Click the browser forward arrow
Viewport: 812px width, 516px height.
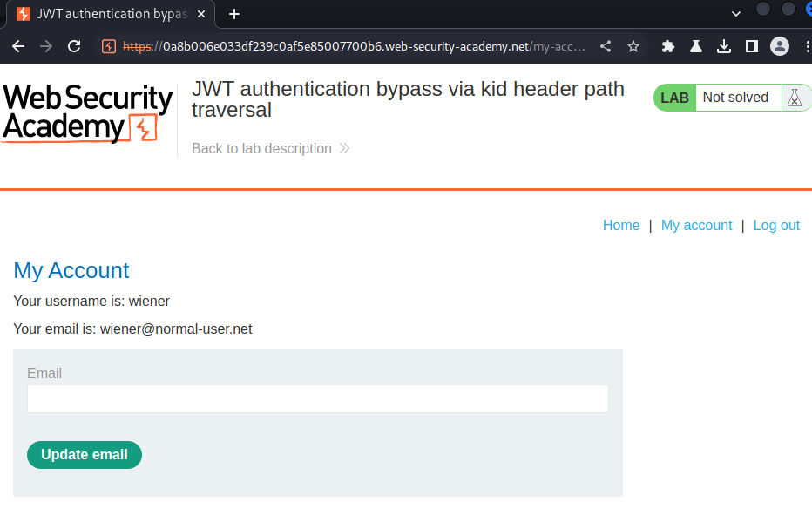(46, 46)
